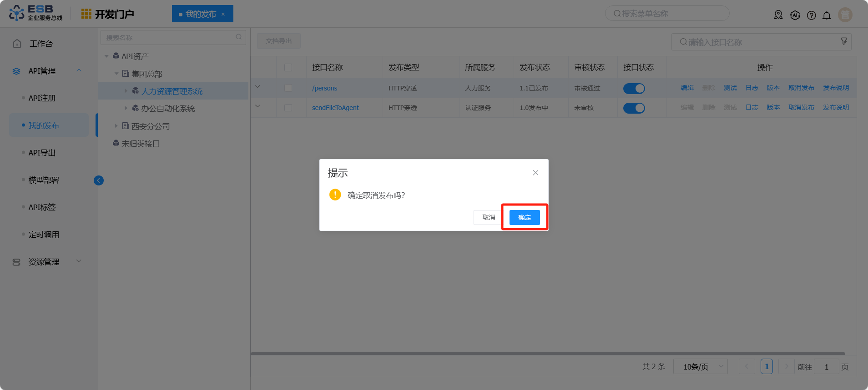
Task: Toggle interface status switch for sendFileToAgent
Action: [x=634, y=108]
